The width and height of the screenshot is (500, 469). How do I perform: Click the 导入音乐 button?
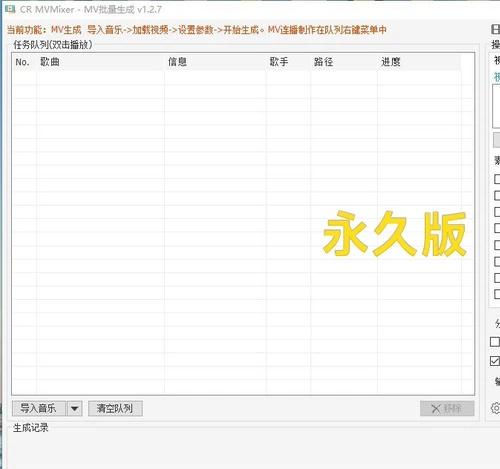coord(39,408)
